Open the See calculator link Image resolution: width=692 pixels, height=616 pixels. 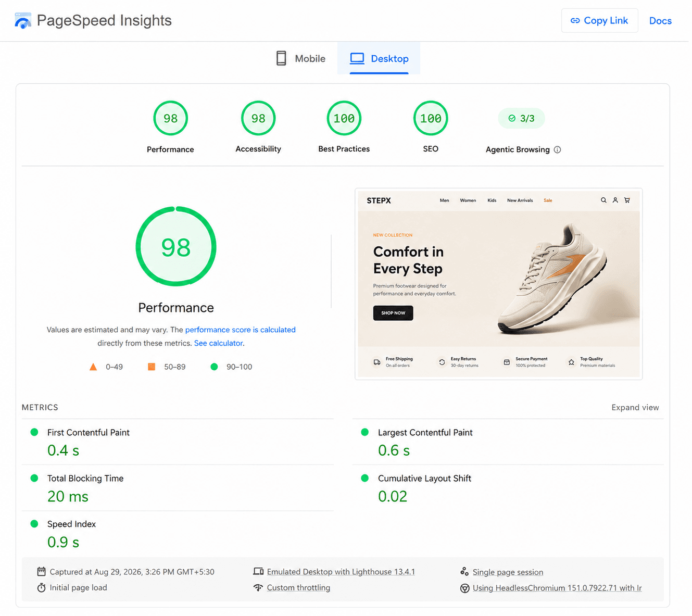coord(218,343)
